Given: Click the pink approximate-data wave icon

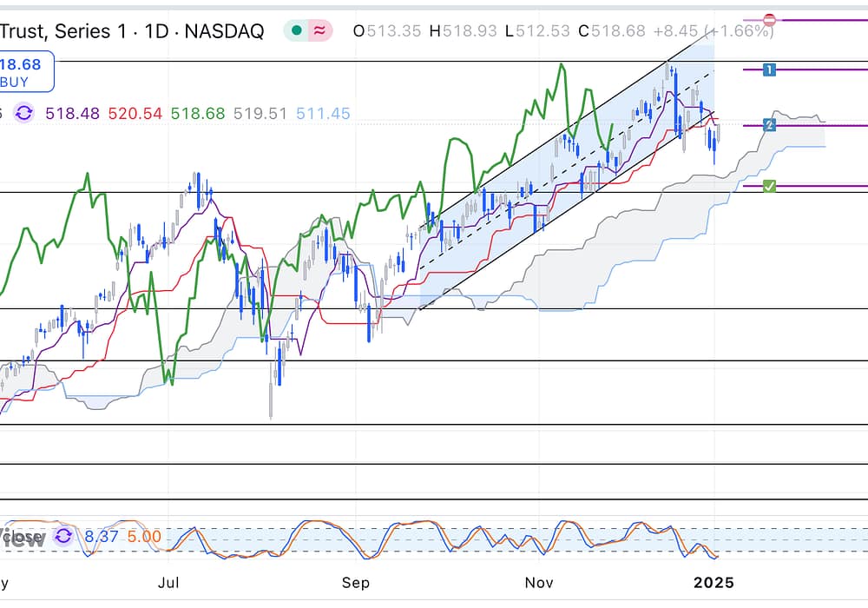Looking at the screenshot, I should (x=320, y=31).
